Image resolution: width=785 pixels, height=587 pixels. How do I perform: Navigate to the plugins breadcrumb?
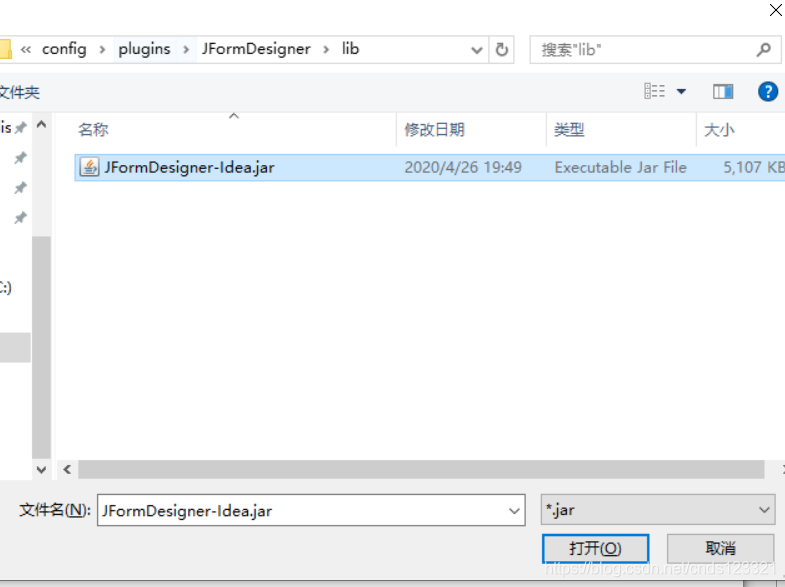[144, 49]
